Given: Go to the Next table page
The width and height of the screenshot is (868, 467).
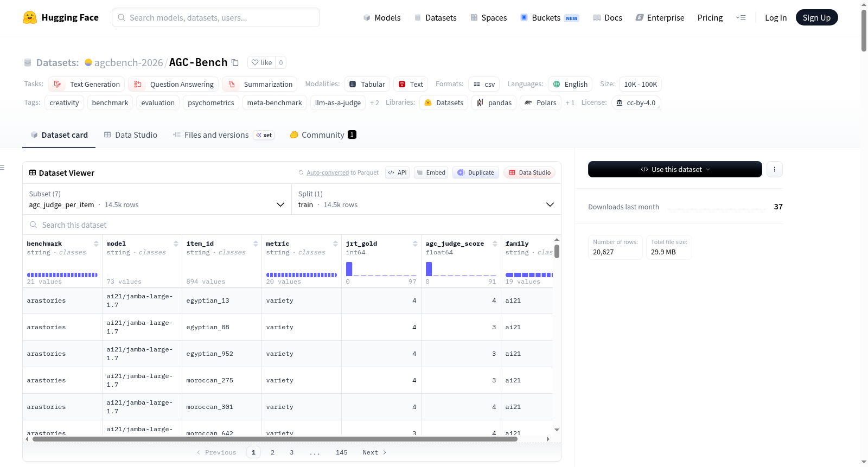Looking at the screenshot, I should pos(374,452).
